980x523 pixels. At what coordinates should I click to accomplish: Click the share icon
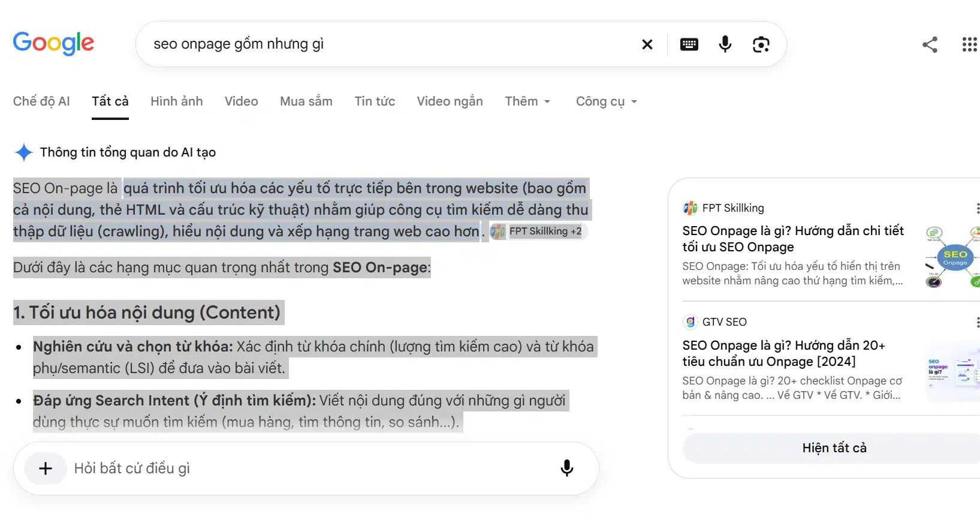click(930, 44)
